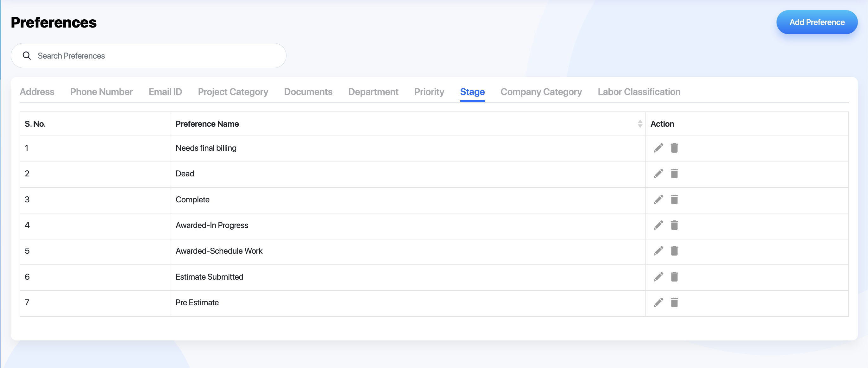Image resolution: width=868 pixels, height=368 pixels.
Task: Open the Documents tab
Action: 308,92
